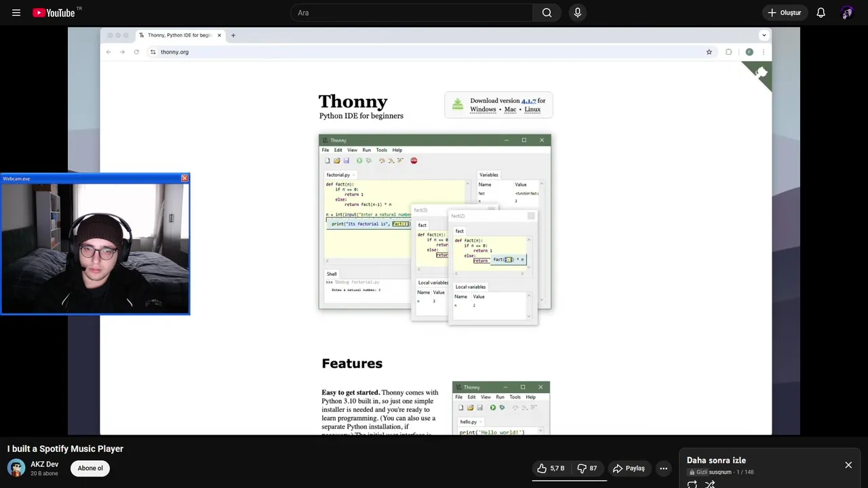
Task: Click the magnifier search button
Action: [x=547, y=13]
